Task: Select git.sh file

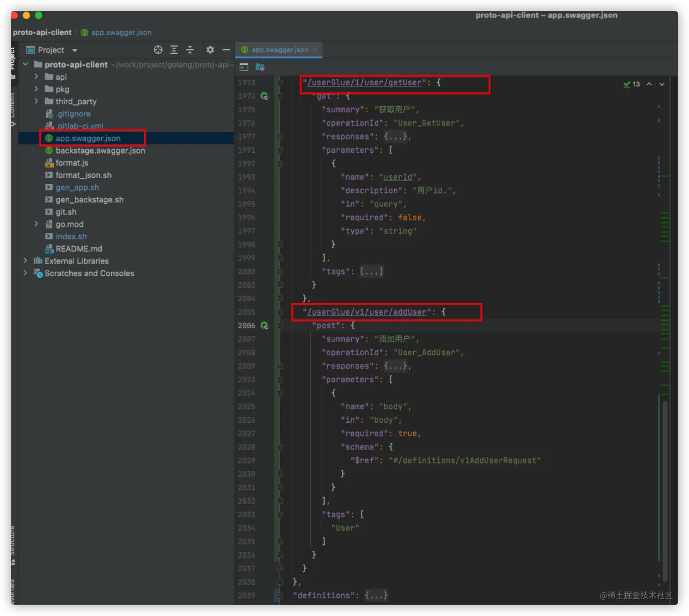Action: [x=66, y=212]
